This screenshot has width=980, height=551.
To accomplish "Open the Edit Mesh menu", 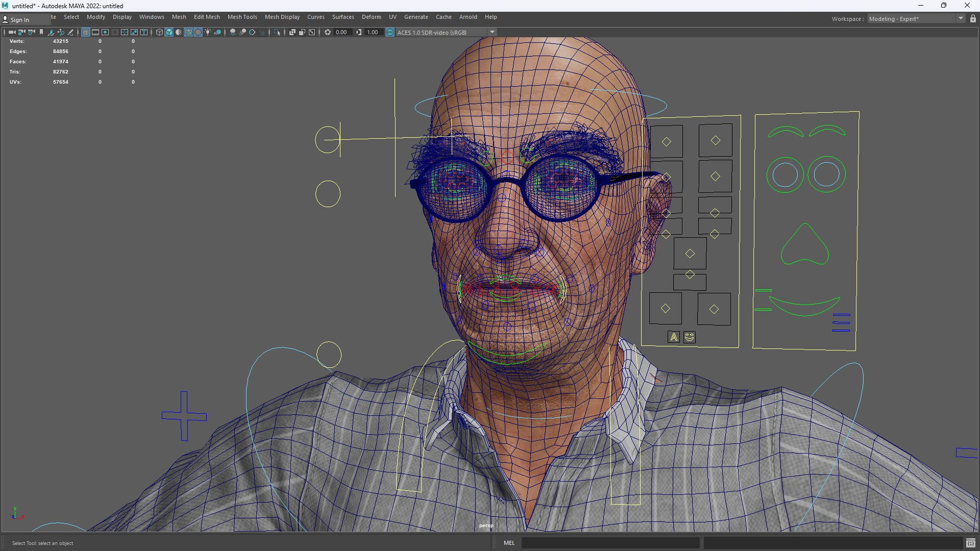I will coord(207,17).
